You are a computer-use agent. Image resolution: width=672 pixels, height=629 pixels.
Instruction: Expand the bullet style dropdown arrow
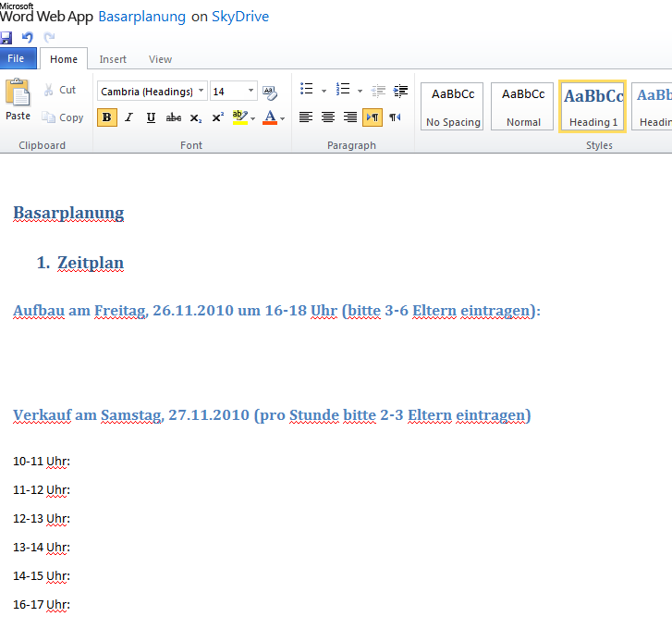324,91
